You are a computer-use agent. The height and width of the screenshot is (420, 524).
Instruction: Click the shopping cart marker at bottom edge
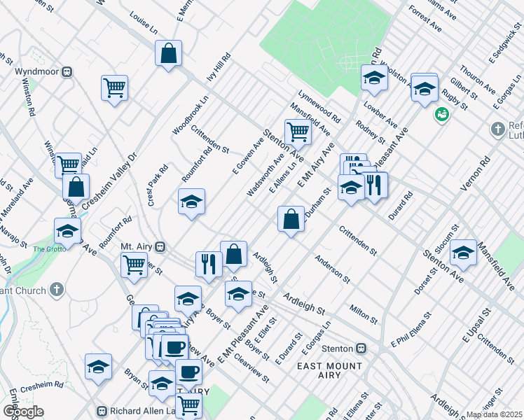pyautogui.click(x=189, y=405)
